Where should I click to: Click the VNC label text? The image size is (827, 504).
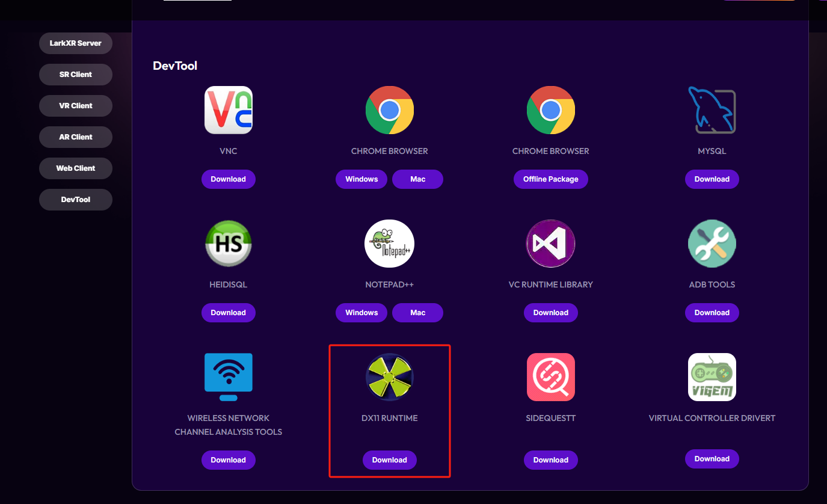[x=229, y=151]
